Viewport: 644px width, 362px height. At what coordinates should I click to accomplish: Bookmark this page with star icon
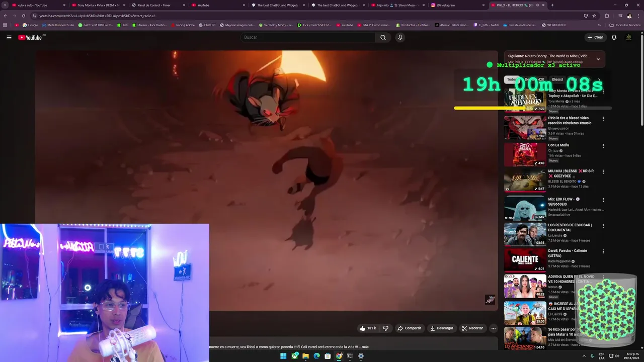pos(594,16)
